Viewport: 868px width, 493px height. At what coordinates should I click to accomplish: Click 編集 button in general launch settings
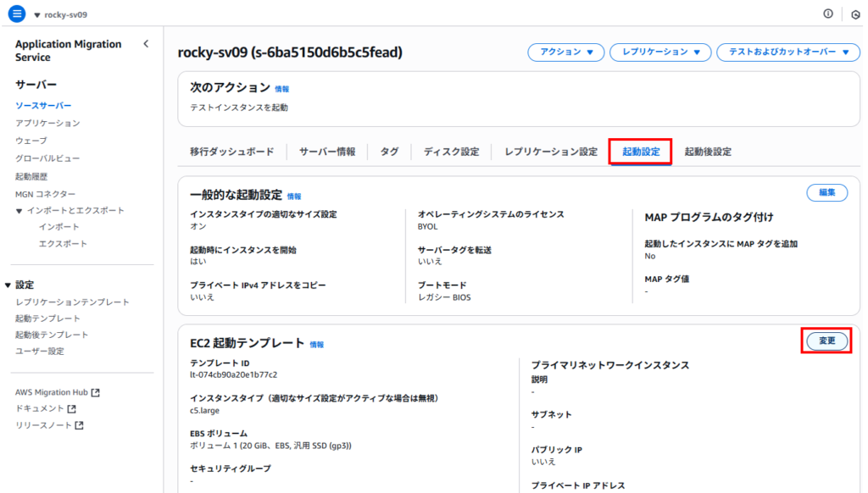[827, 192]
